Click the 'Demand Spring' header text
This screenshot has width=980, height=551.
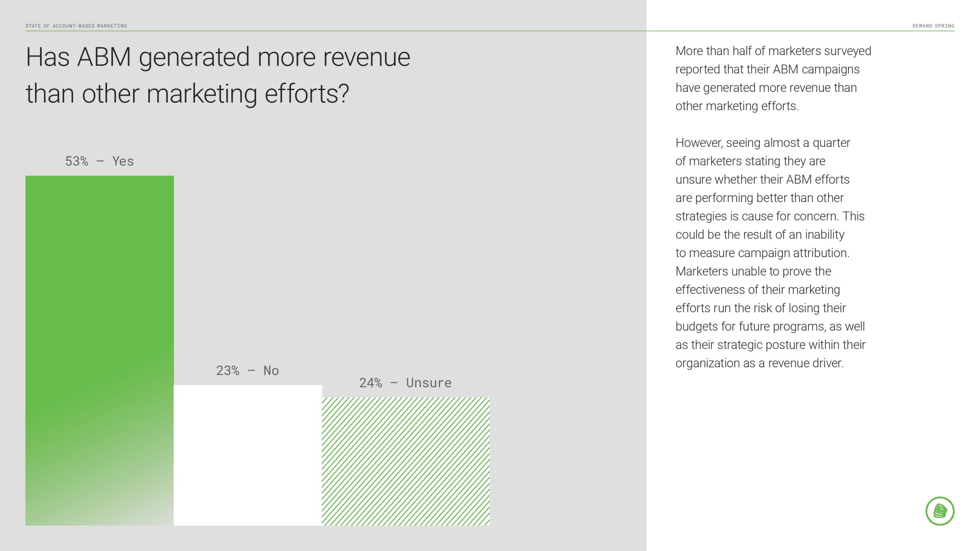point(933,26)
